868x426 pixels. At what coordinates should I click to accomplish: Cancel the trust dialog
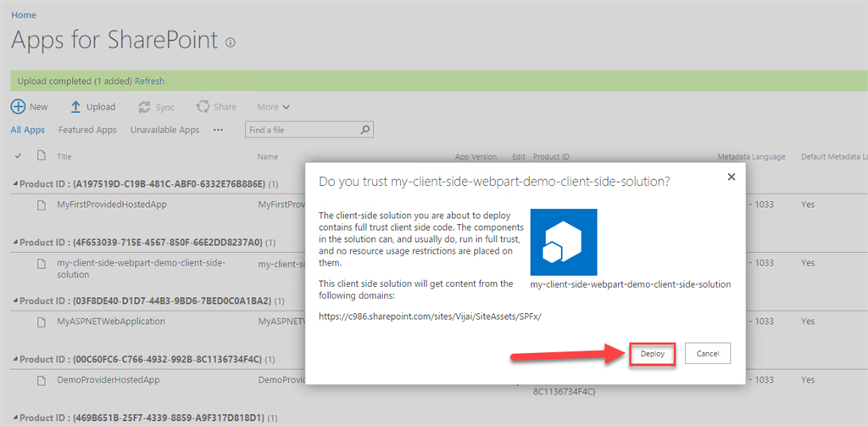708,353
